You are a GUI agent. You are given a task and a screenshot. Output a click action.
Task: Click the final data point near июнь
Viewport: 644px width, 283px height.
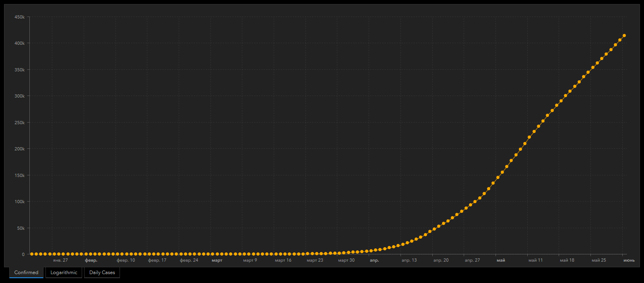624,35
